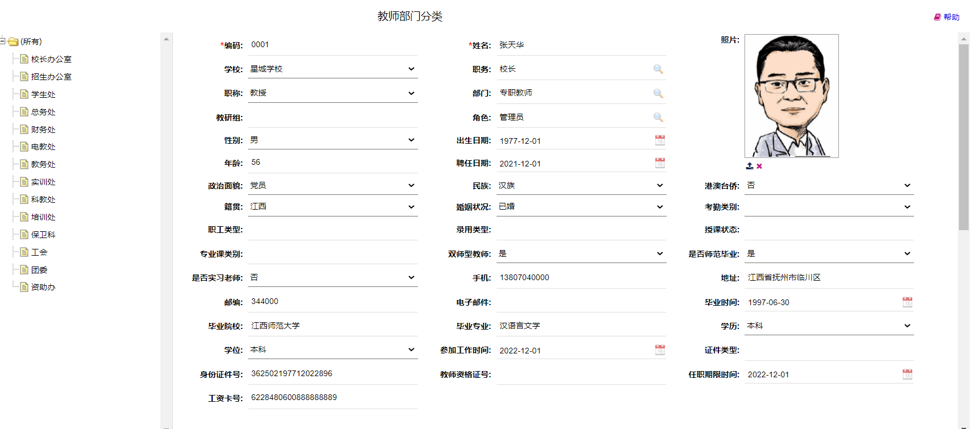Click the search icon in 职务 field
The width and height of the screenshot is (980, 429).
(658, 69)
